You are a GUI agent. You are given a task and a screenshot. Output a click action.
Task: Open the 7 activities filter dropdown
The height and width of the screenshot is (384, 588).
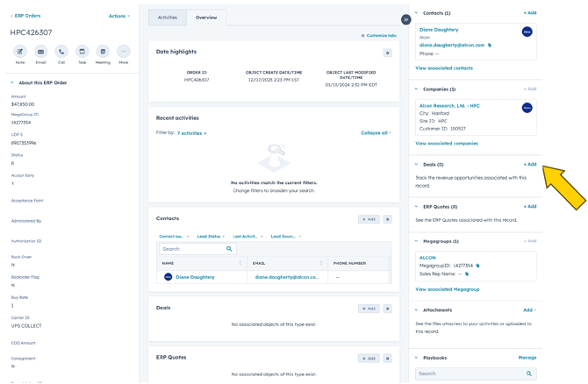192,133
